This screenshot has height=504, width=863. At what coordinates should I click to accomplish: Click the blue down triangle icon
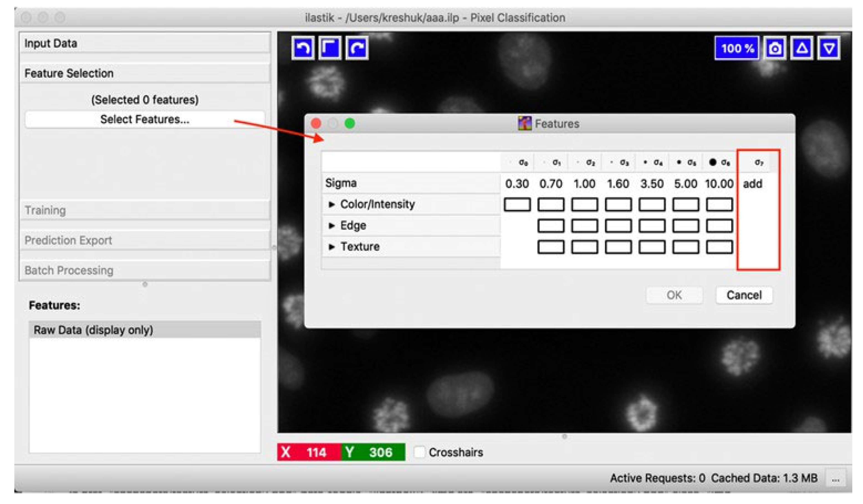829,48
